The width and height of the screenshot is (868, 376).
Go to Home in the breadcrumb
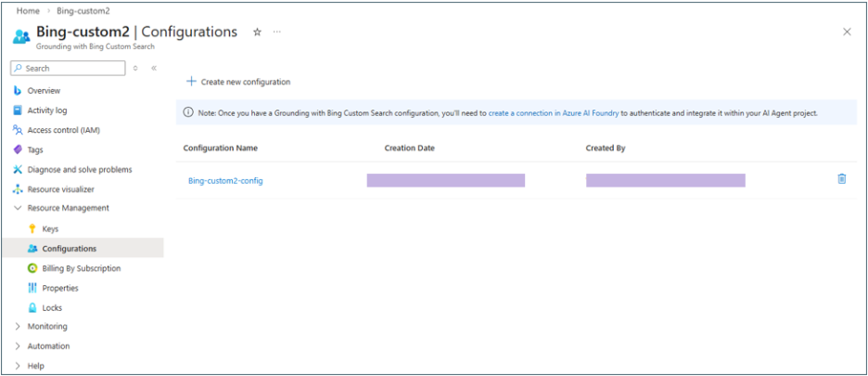point(28,10)
